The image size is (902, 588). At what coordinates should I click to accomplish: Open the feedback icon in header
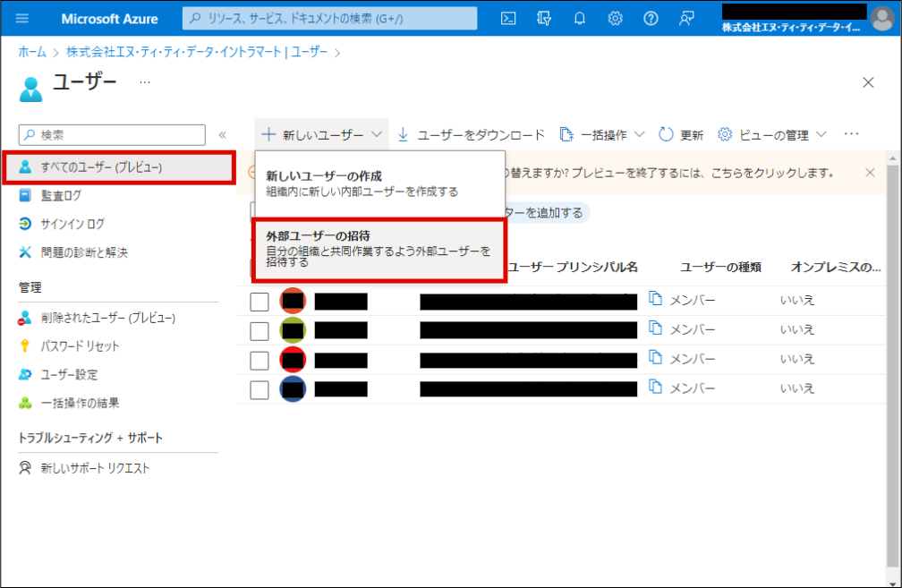pyautogui.click(x=686, y=18)
